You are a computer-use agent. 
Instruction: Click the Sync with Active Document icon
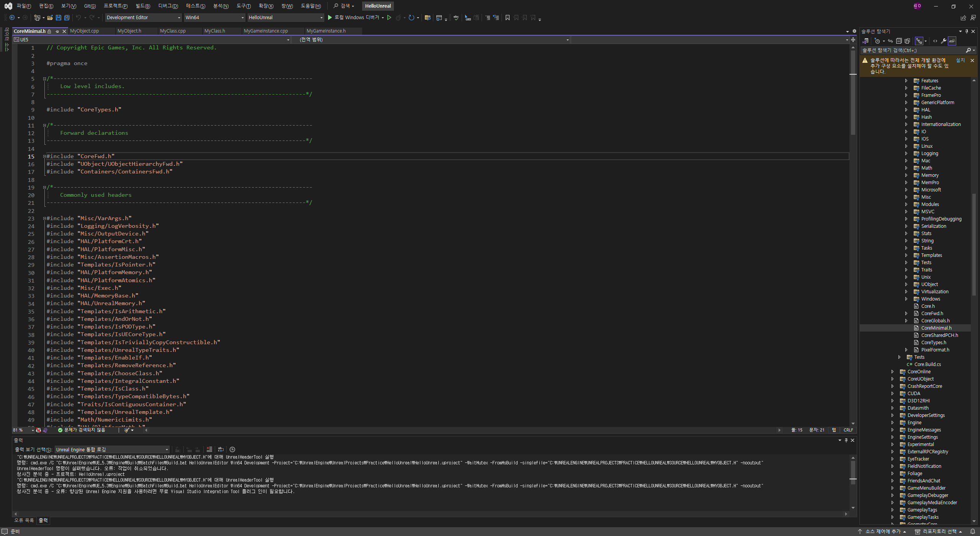(890, 41)
